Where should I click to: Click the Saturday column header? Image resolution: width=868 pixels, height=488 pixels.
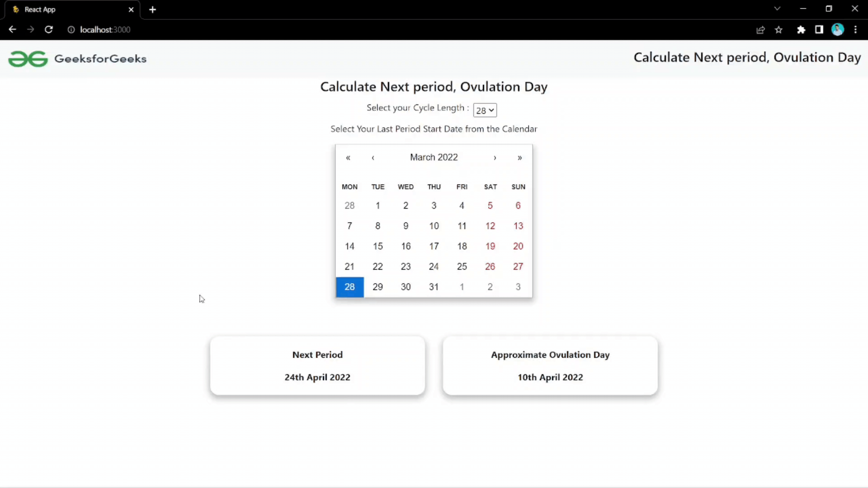(x=490, y=187)
